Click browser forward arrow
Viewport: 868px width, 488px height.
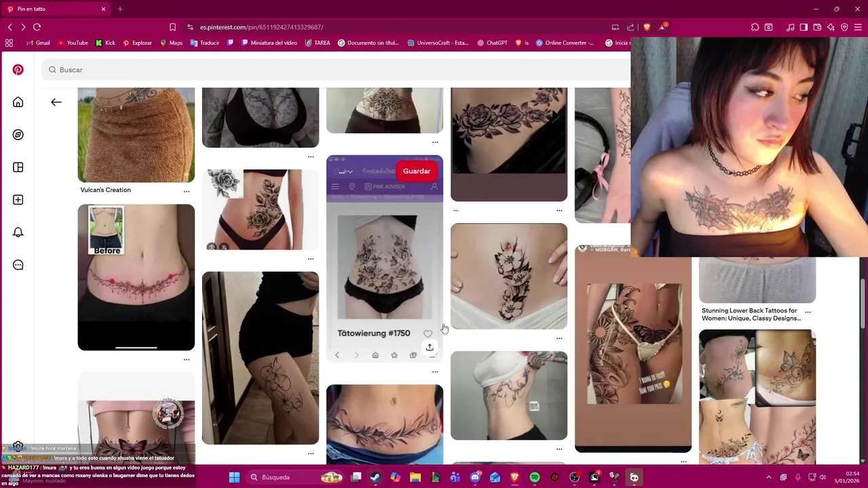[23, 27]
